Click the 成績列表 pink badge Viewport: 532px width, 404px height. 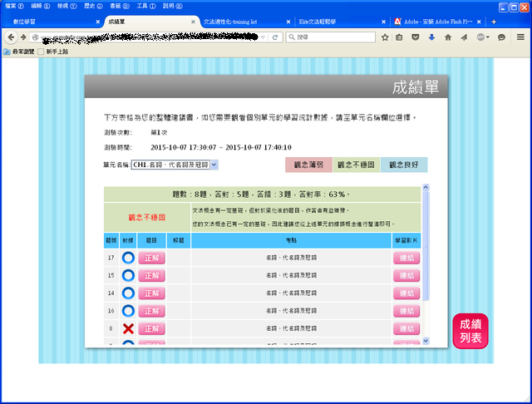click(470, 330)
